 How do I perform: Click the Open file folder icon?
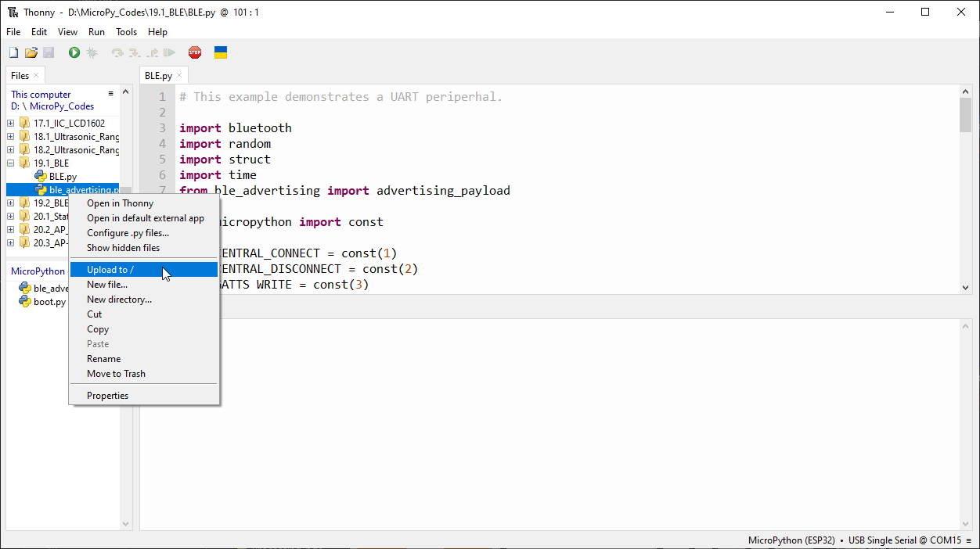click(x=31, y=52)
